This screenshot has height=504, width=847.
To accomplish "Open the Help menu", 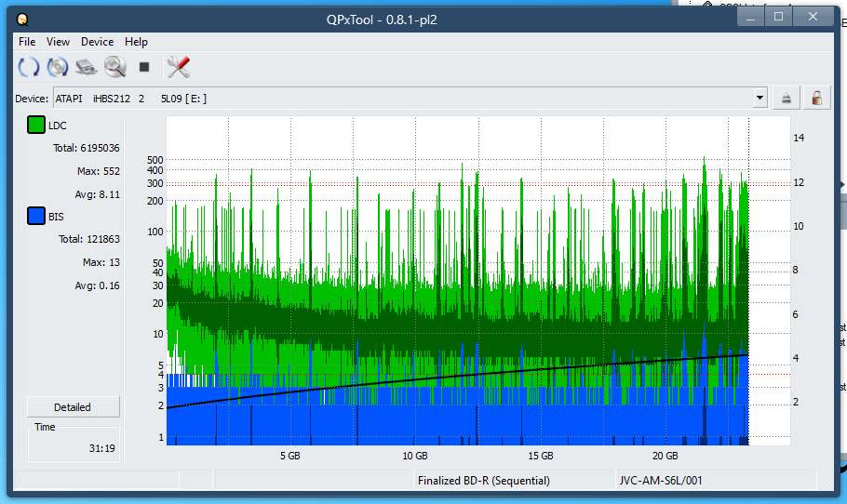I will coord(136,42).
